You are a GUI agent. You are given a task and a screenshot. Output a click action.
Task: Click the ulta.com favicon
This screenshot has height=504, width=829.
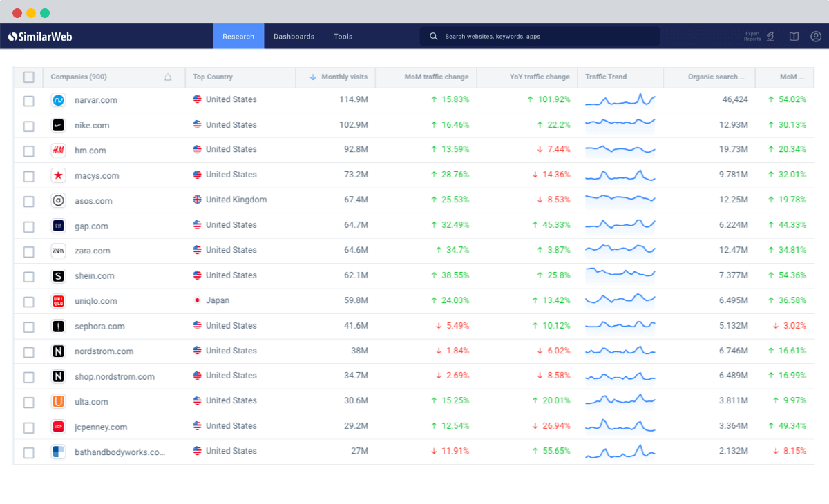click(59, 402)
